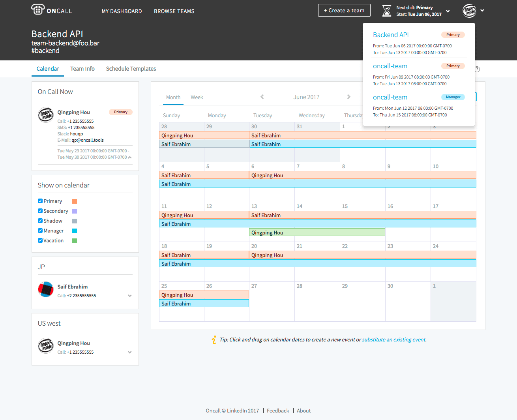
Task: Collapse the On Call Now schedule dates
Action: [129, 156]
